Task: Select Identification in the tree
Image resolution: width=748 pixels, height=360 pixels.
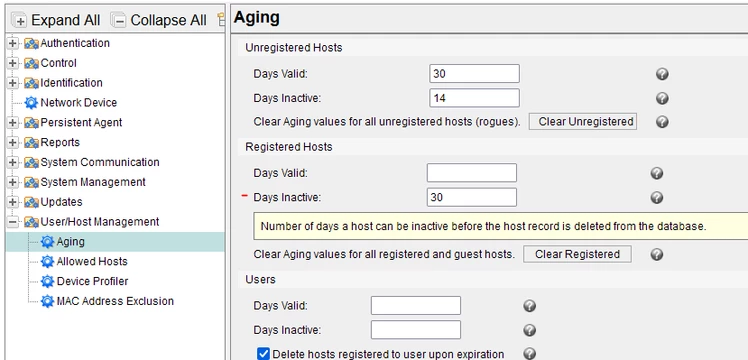Action: pyautogui.click(x=72, y=83)
